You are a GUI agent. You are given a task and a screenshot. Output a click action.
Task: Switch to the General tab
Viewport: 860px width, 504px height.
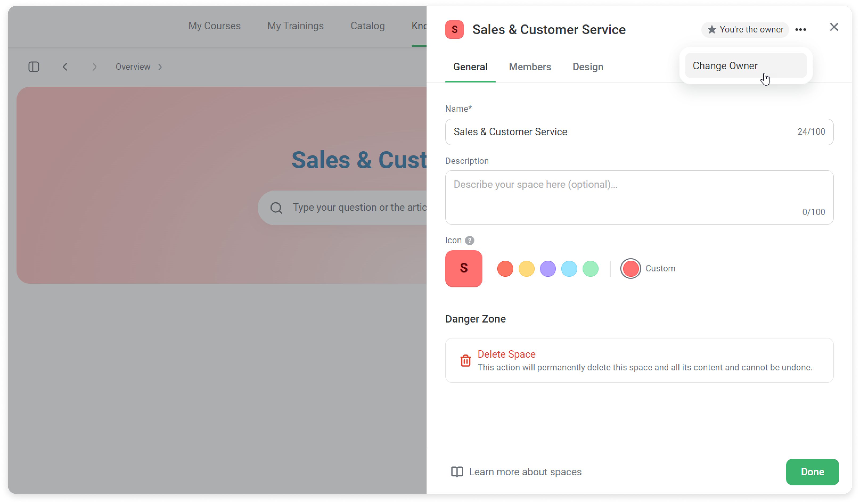pos(470,67)
